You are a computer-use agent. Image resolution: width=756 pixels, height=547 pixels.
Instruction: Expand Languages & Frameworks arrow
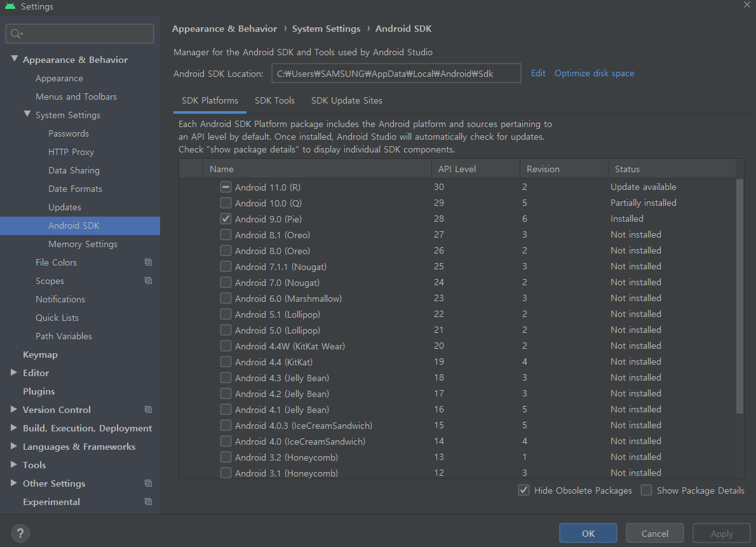pos(13,446)
